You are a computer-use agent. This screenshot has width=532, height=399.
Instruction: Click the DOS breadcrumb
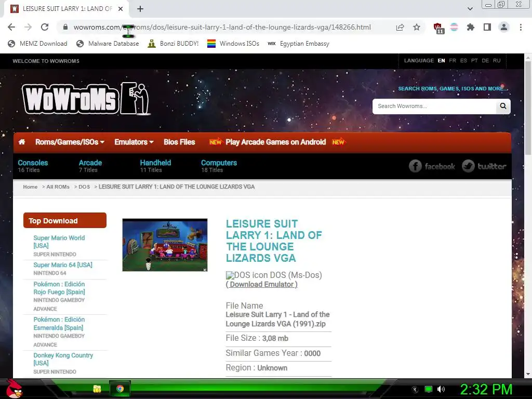[x=84, y=187]
